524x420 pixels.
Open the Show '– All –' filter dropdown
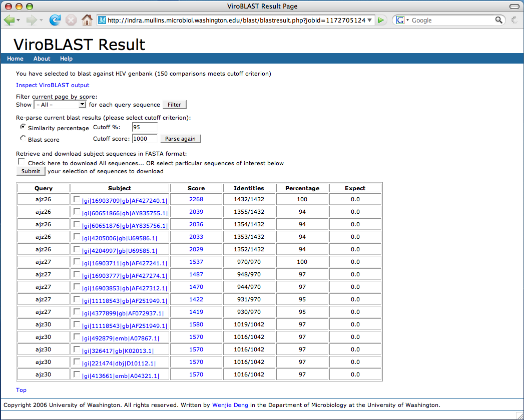[60, 105]
